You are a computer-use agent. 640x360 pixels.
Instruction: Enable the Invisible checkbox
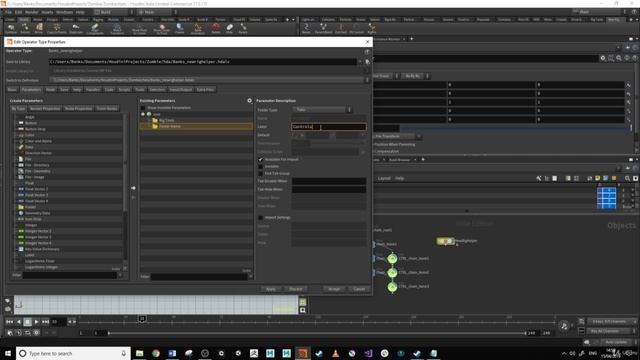(260, 167)
